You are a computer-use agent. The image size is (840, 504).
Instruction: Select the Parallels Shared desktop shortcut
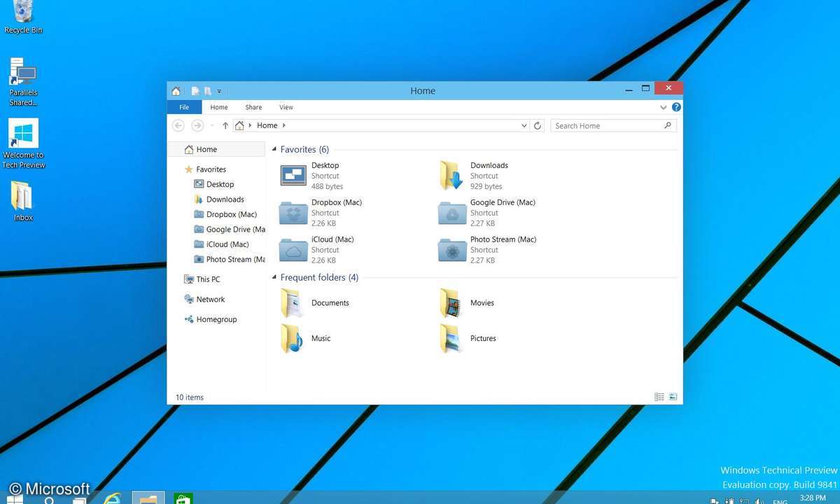pyautogui.click(x=23, y=83)
